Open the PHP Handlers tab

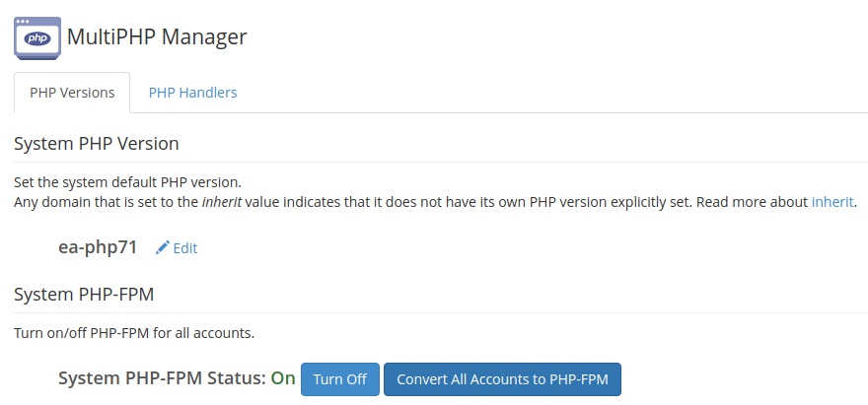(x=192, y=94)
